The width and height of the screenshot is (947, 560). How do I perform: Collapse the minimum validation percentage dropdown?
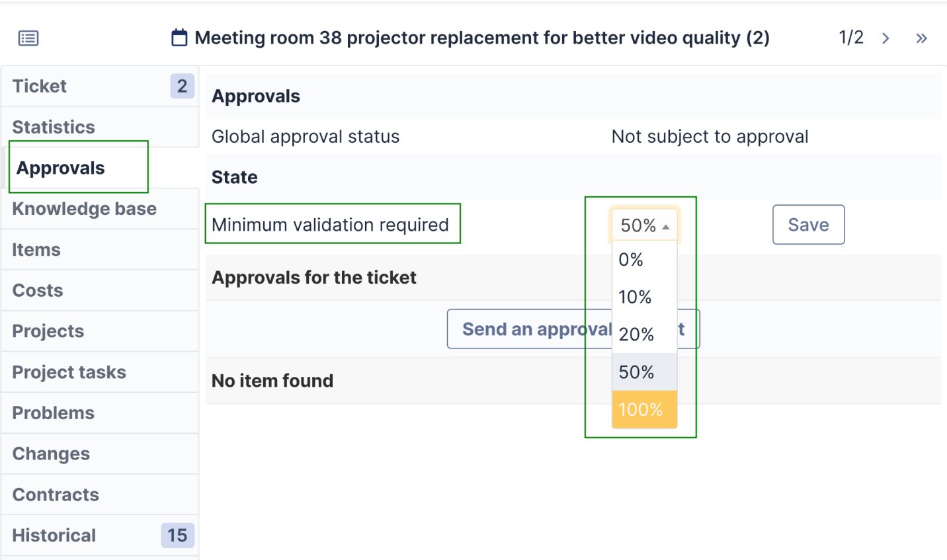(643, 225)
